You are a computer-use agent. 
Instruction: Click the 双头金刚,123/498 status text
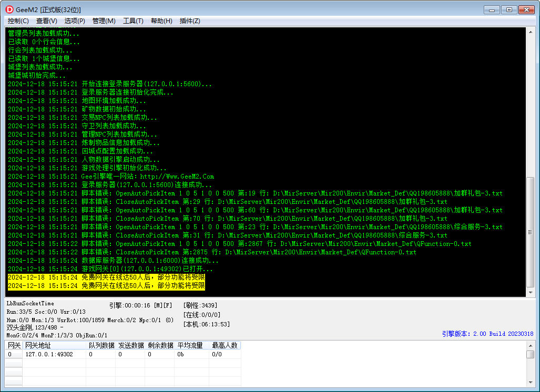35,327
